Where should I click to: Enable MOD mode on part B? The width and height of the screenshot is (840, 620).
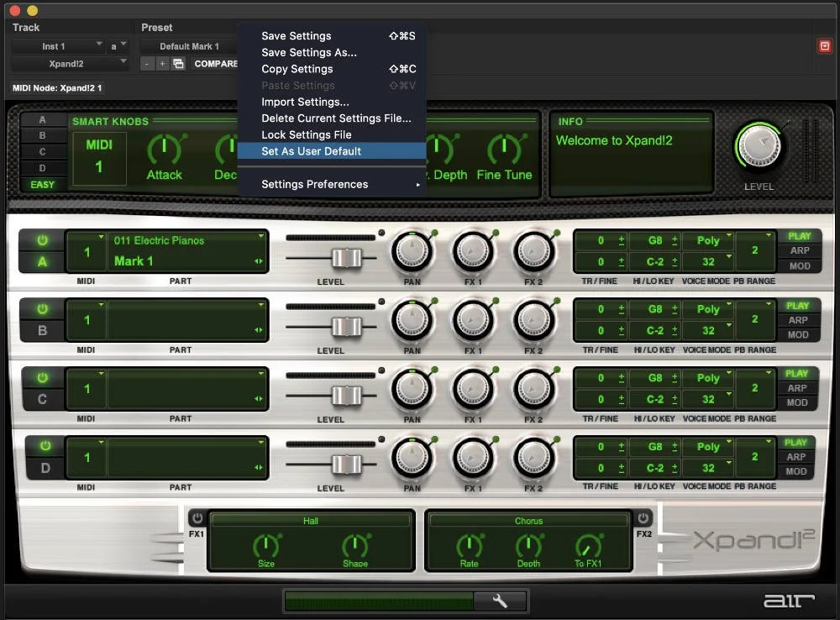pyautogui.click(x=798, y=334)
